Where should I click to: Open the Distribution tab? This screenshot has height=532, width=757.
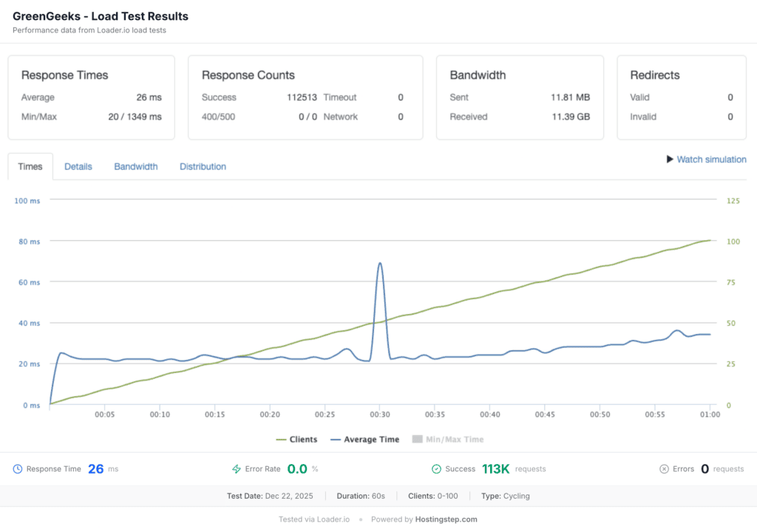tap(203, 166)
